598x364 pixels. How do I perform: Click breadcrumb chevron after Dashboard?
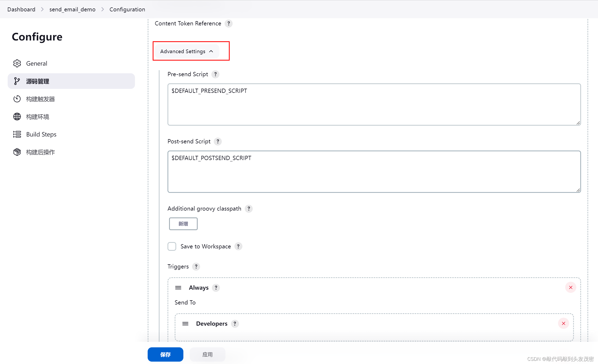coord(42,10)
